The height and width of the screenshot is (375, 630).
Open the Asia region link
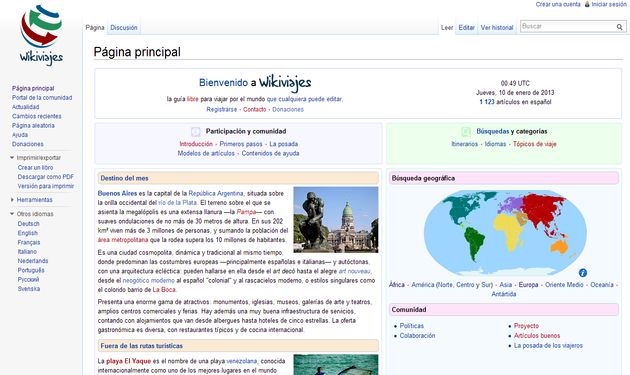click(505, 285)
